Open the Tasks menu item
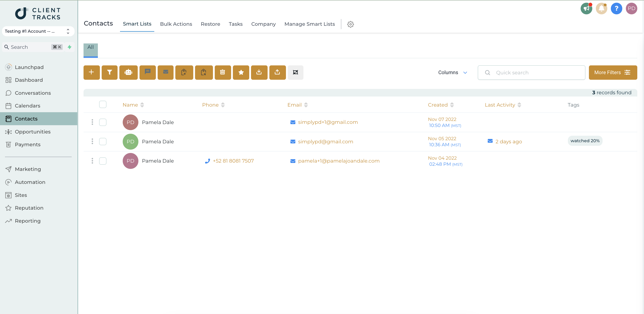The width and height of the screenshot is (644, 314). coord(235,24)
